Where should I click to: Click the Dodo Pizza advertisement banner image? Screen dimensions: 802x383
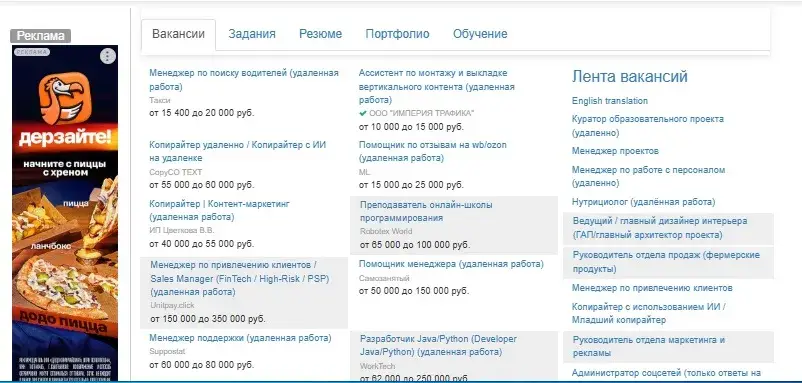(x=65, y=213)
